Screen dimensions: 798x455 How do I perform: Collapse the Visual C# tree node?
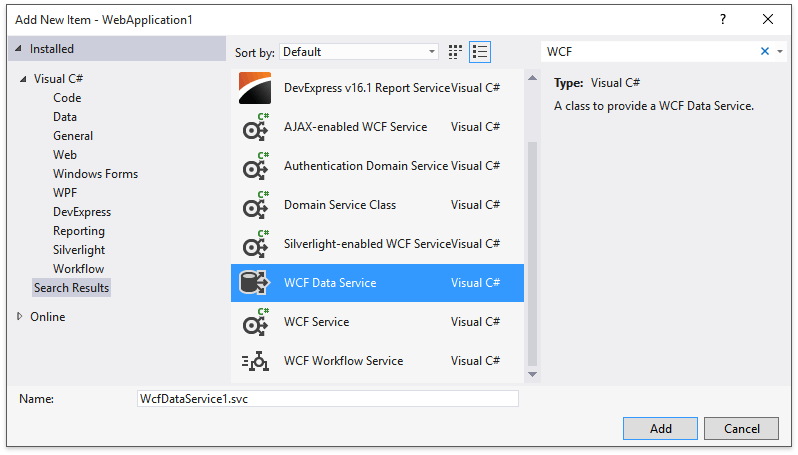[x=23, y=79]
